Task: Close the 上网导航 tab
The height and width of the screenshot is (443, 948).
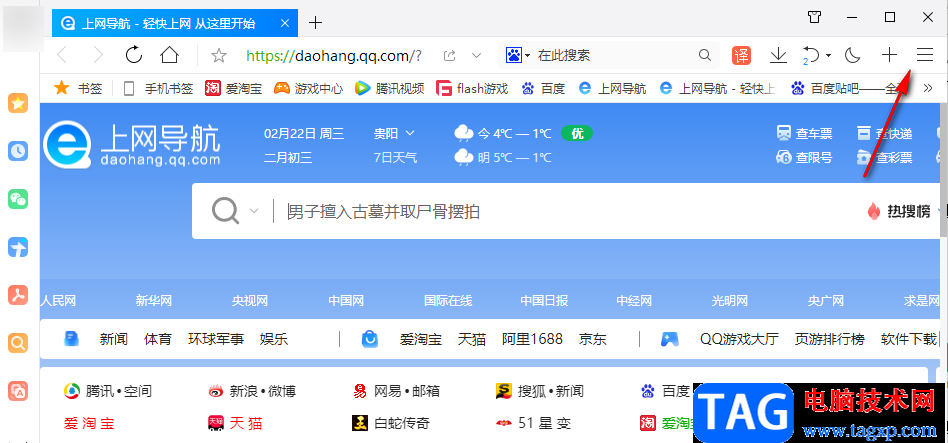Action: [285, 24]
